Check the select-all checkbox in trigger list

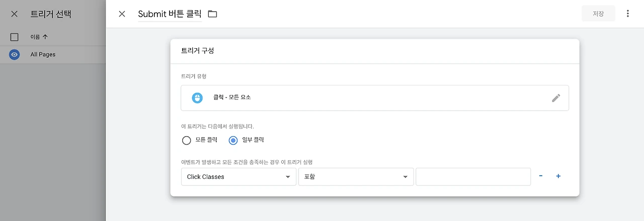pos(15,37)
